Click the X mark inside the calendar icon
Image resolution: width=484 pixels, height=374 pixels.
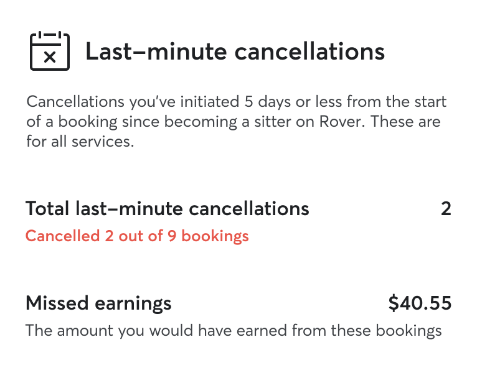[50, 57]
